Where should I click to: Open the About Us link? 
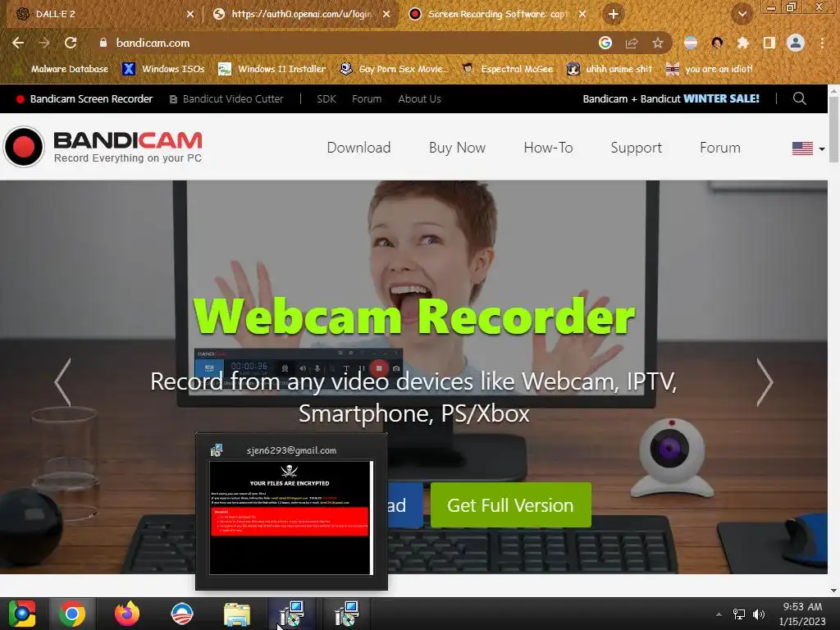(419, 99)
